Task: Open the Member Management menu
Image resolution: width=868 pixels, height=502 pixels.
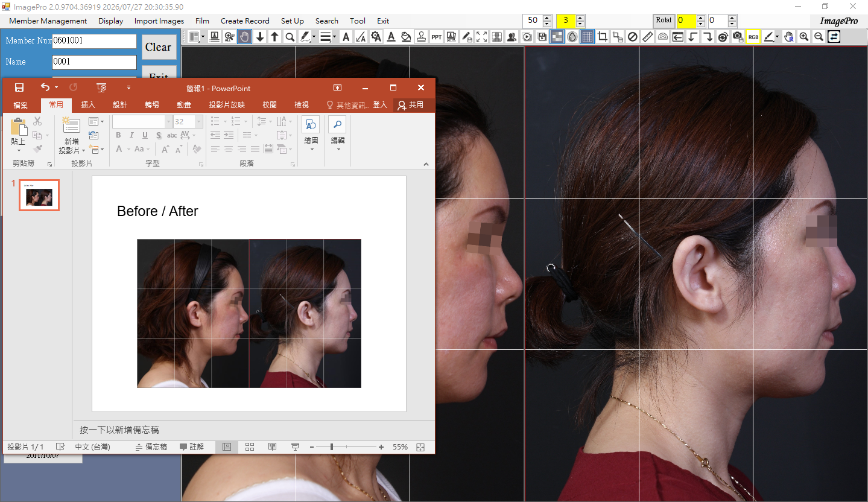Action: [x=48, y=21]
